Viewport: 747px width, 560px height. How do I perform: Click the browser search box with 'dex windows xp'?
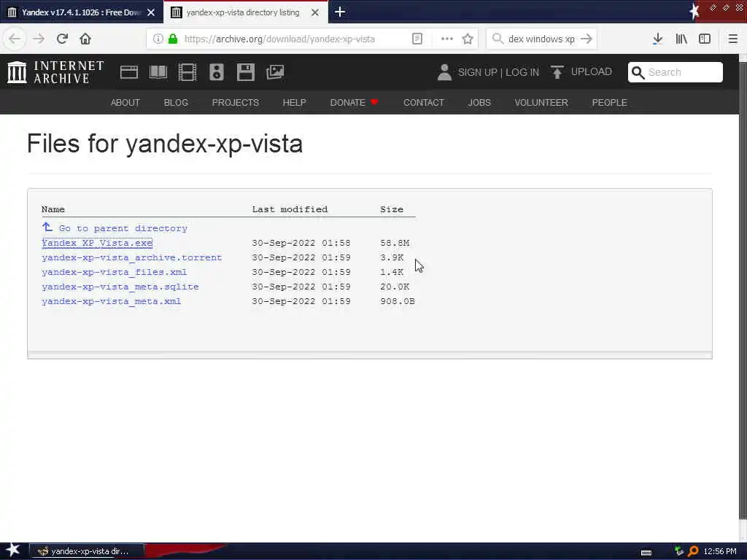541,39
